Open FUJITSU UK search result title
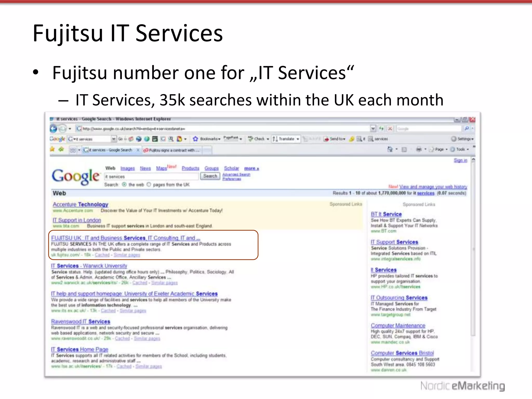532x399 pixels. [x=126, y=238]
